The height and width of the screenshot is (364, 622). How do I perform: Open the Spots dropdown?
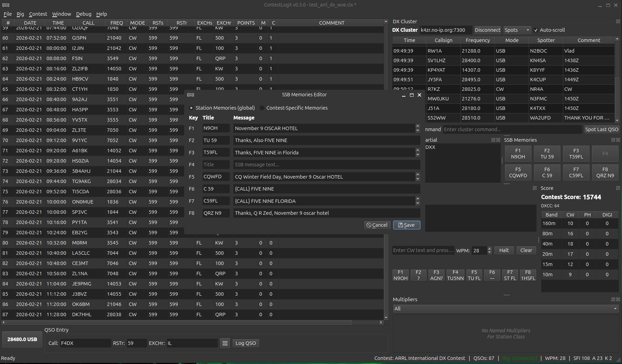tap(517, 30)
